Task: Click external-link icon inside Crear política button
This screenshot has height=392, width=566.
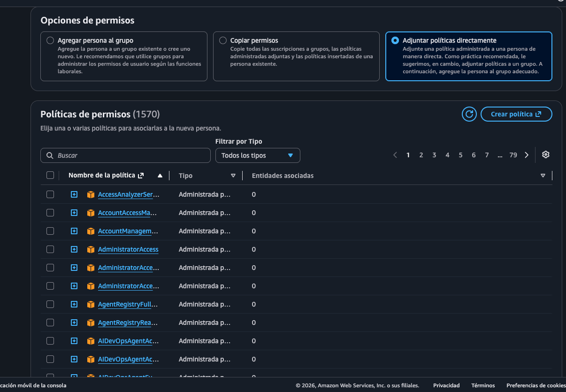Action: pos(538,114)
